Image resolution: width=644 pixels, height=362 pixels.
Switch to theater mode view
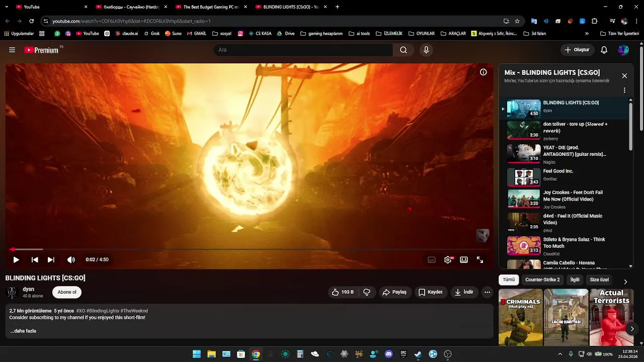[x=464, y=259]
